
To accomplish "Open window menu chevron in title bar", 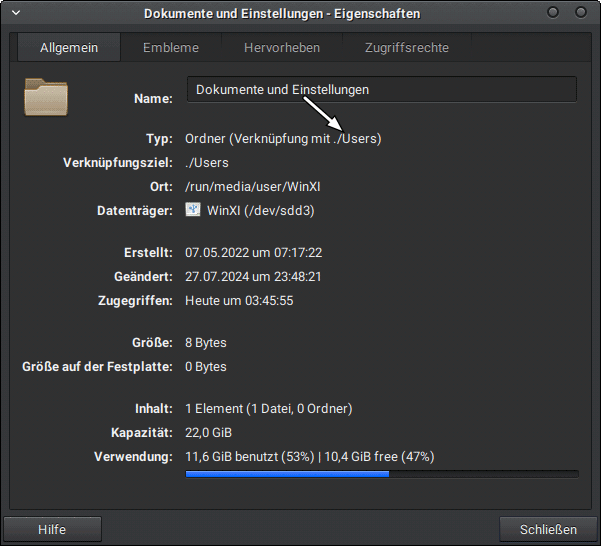I will point(16,13).
